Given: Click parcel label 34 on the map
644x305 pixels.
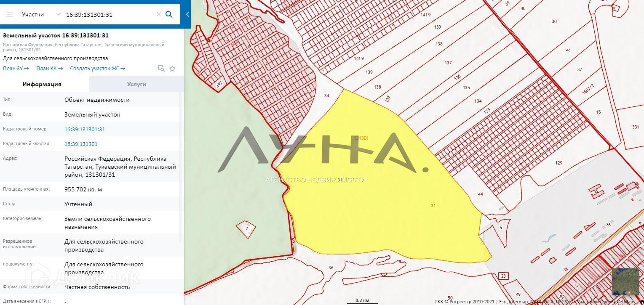Looking at the screenshot, I should [x=326, y=96].
